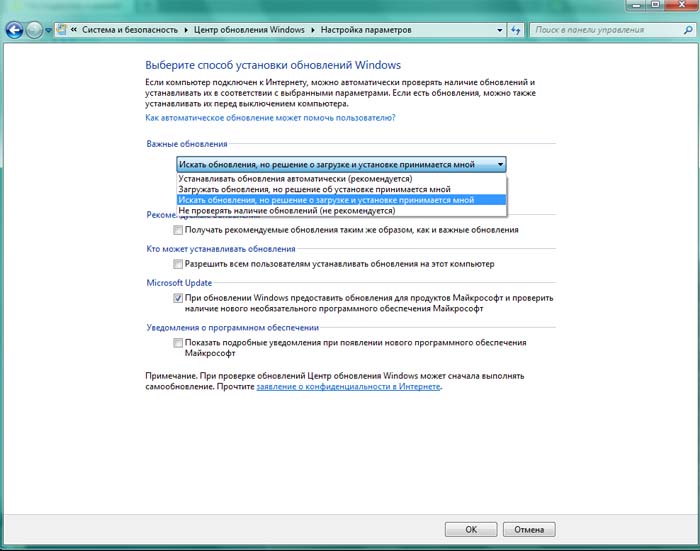Click the magnifier icon in search box
The image size is (700, 551).
pyautogui.click(x=687, y=31)
